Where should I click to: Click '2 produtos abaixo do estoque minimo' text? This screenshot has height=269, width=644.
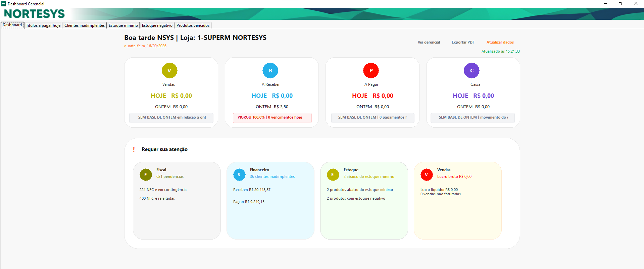coord(360,190)
